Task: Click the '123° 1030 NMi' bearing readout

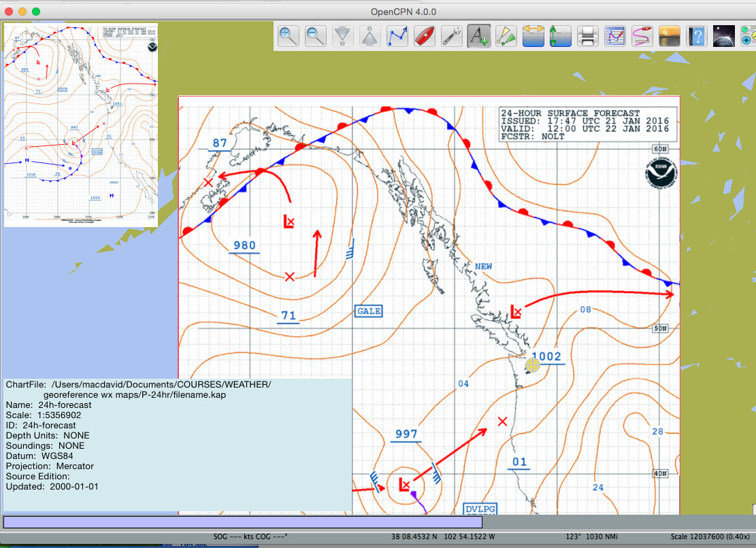Action: tap(591, 536)
